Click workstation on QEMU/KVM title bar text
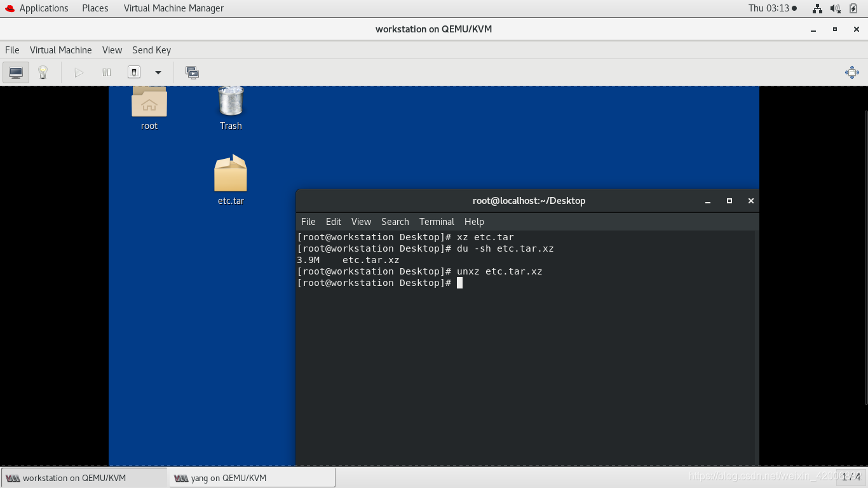 (x=433, y=29)
